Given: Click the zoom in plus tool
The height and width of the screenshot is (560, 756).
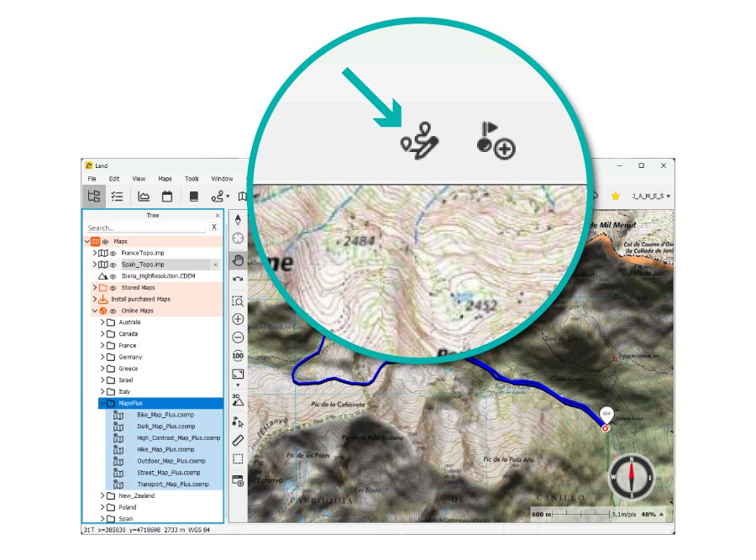Looking at the screenshot, I should (238, 319).
